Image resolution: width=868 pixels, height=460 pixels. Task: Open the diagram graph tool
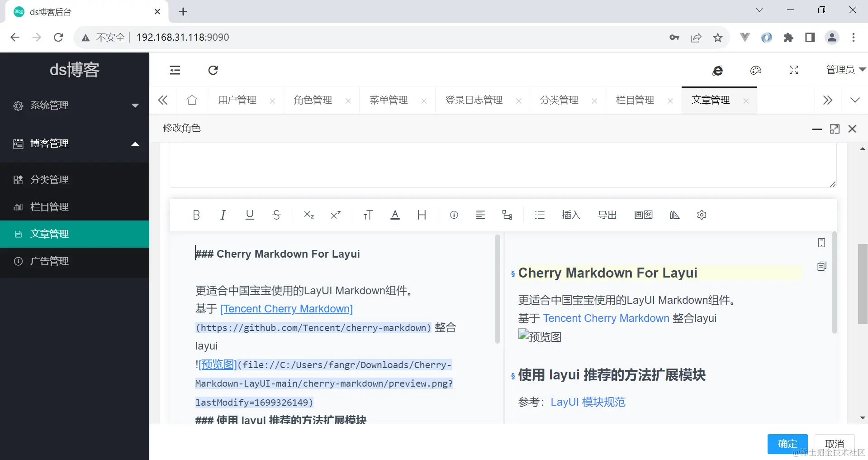pos(507,215)
